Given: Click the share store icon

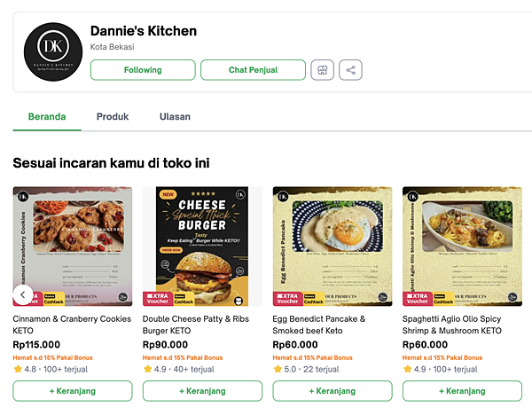Looking at the screenshot, I should (x=351, y=70).
